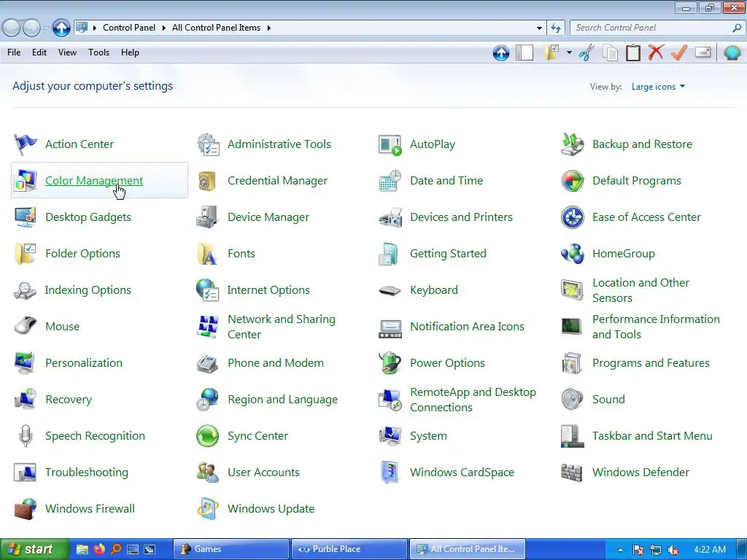Click the 4:22 AM taskbar clock
This screenshot has width=747, height=560.
pyautogui.click(x=710, y=550)
